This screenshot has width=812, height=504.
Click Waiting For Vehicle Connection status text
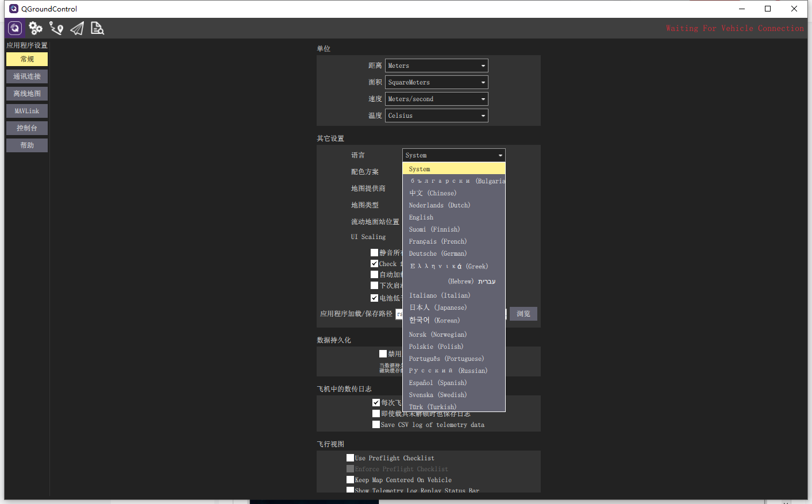pos(735,28)
